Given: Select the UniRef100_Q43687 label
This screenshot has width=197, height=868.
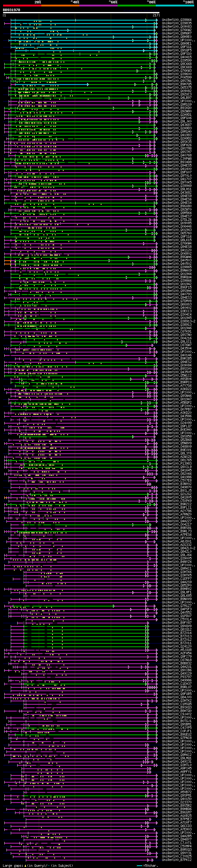Looking at the screenshot, I should pyautogui.click(x=177, y=125).
